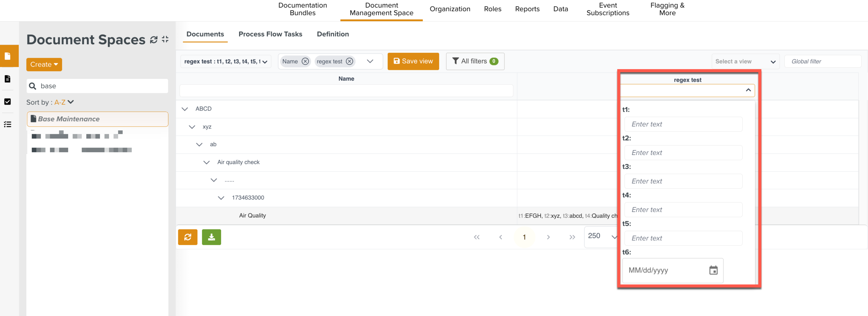Image resolution: width=868 pixels, height=316 pixels.
Task: Click the orange refresh button below table
Action: pos(187,237)
